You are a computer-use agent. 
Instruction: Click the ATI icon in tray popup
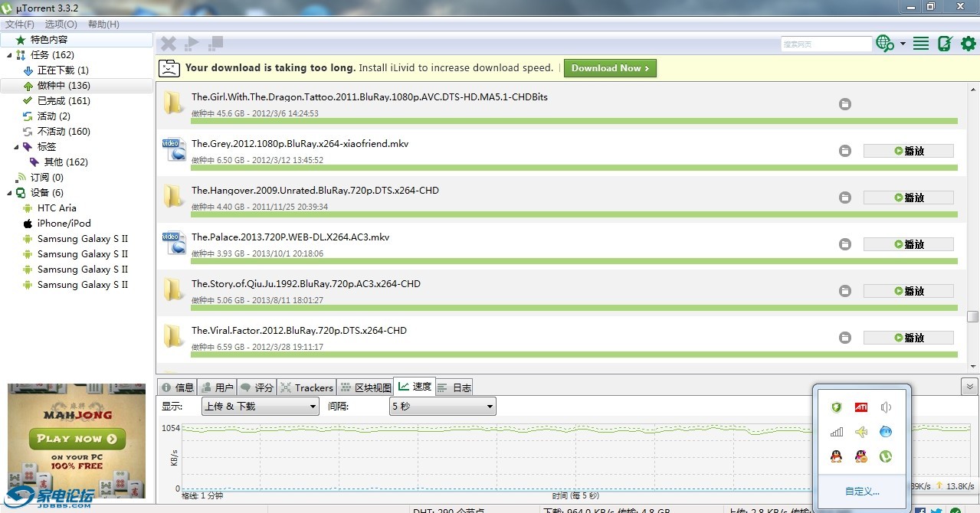(861, 407)
